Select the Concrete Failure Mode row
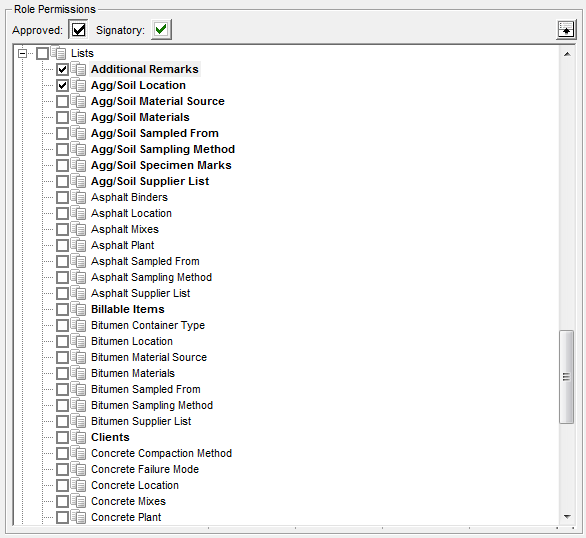 click(x=145, y=469)
